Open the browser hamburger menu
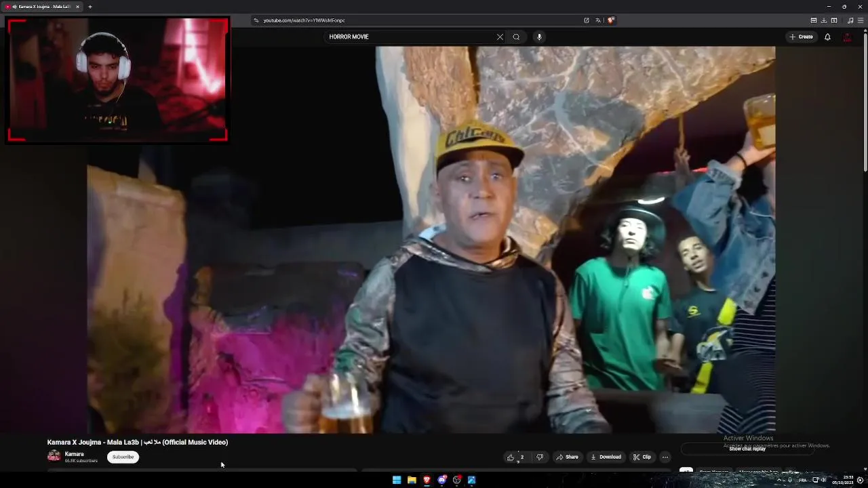 (x=861, y=20)
